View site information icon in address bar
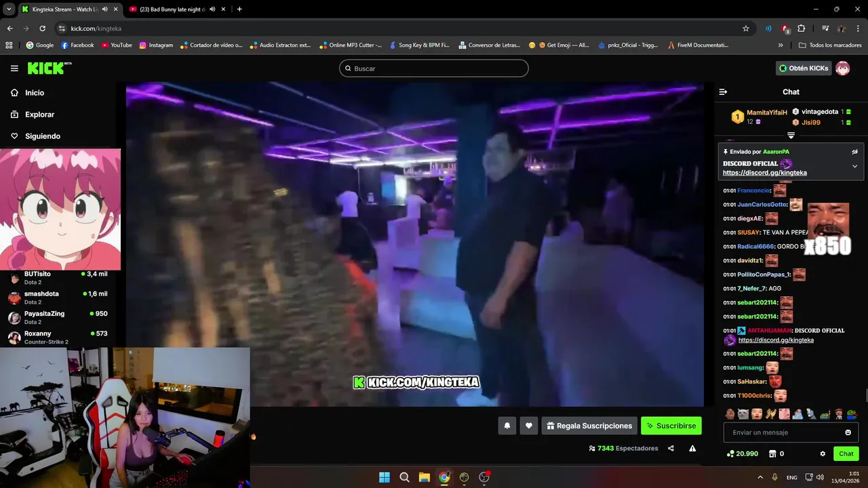 coord(62,28)
